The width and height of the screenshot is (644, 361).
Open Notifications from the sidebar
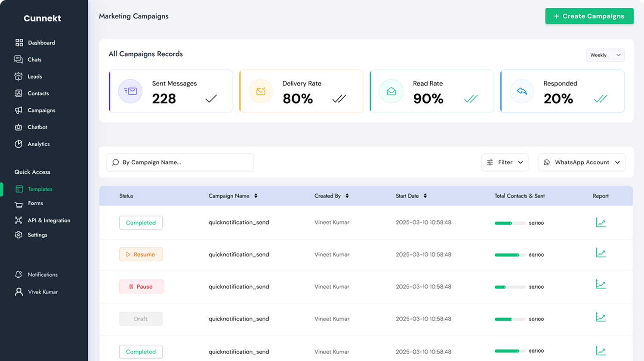pyautogui.click(x=42, y=274)
